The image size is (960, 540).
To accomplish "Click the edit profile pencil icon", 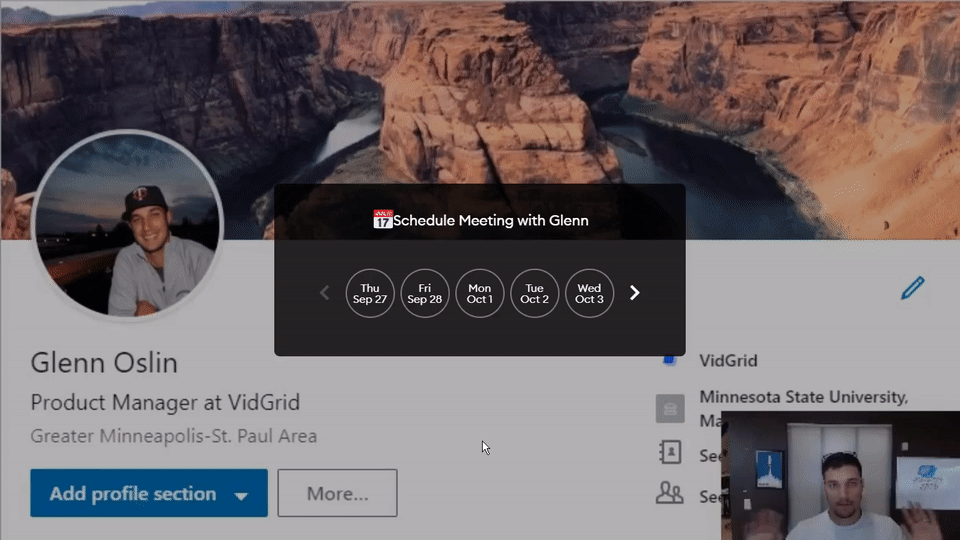I will 912,288.
